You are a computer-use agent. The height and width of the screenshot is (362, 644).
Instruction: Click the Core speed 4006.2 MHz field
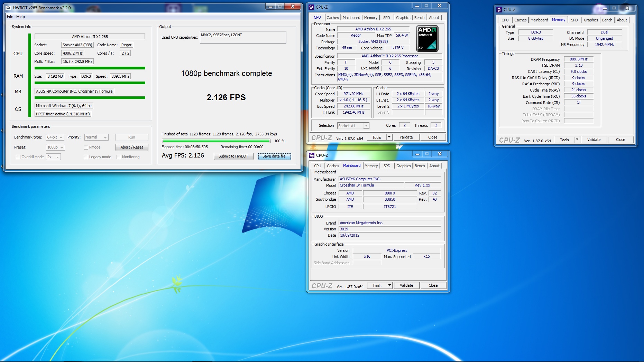[73, 53]
